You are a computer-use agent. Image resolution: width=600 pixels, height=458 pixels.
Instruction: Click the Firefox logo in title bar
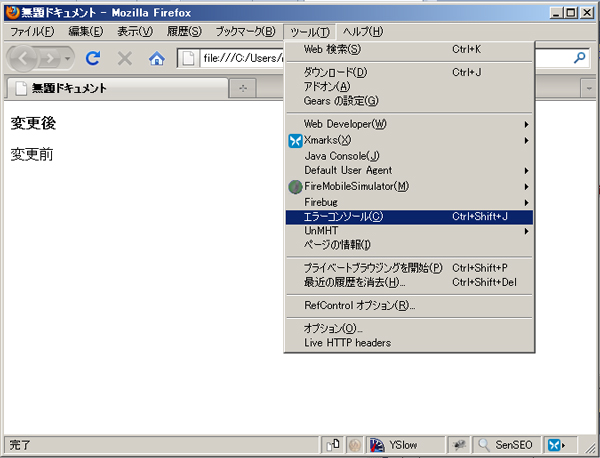[13, 13]
